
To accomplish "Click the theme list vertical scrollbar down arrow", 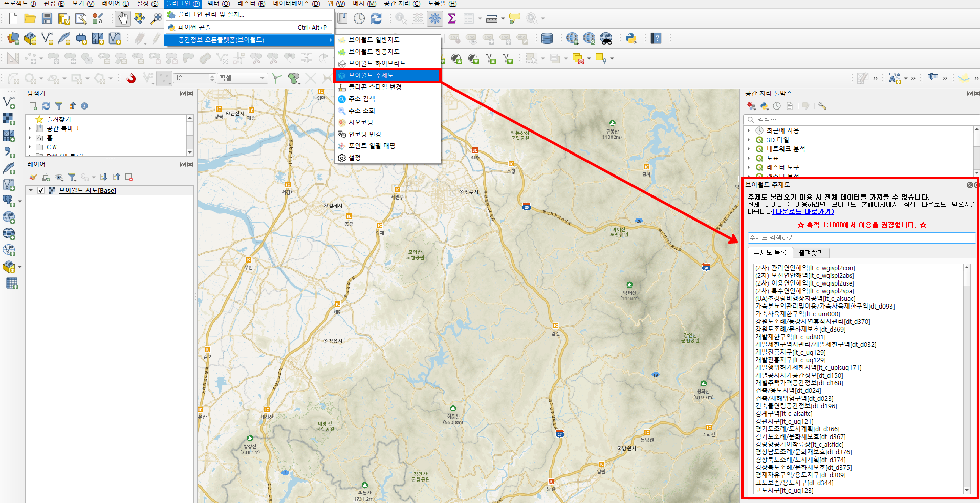I will pyautogui.click(x=967, y=490).
